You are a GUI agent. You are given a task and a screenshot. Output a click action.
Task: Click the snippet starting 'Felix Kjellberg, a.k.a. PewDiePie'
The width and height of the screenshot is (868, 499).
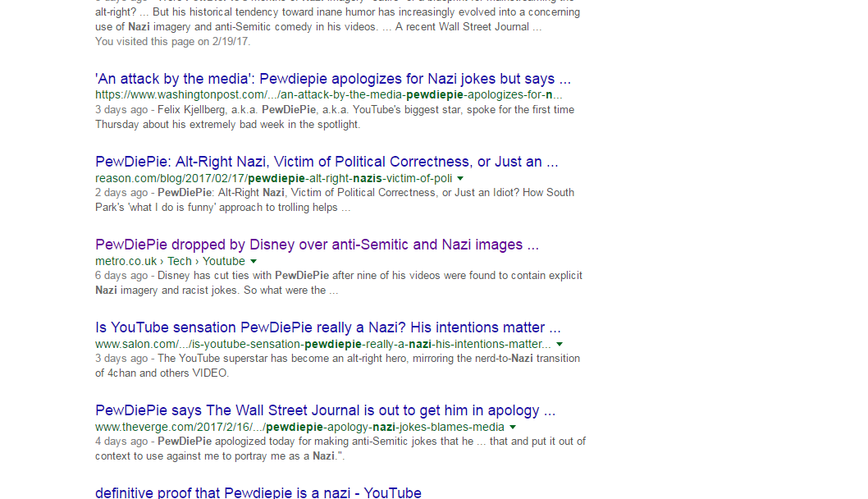(x=335, y=117)
